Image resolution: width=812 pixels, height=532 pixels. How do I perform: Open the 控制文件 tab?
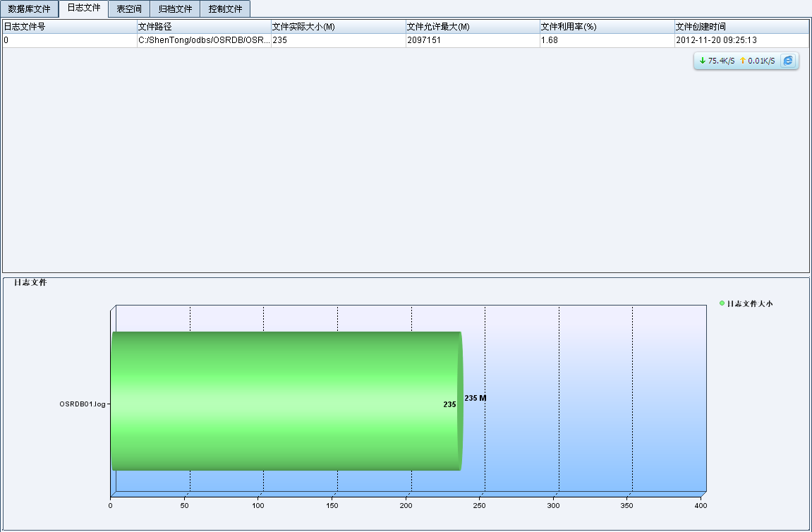pos(225,9)
